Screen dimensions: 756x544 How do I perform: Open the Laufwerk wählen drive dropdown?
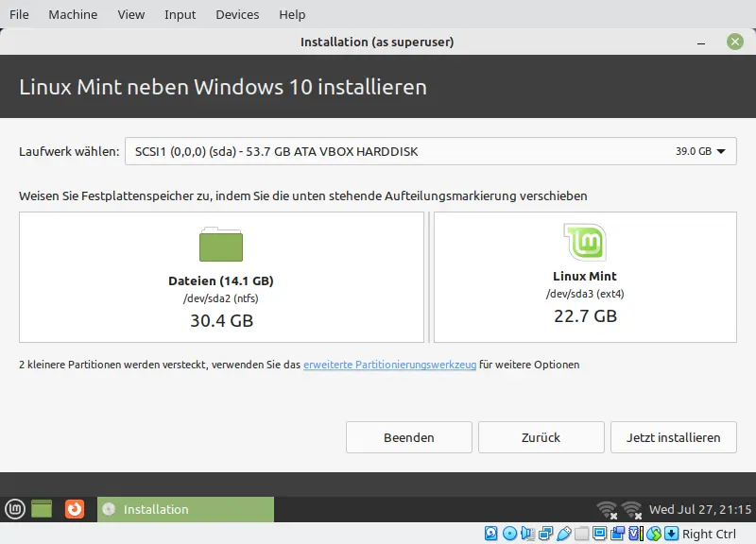click(431, 151)
